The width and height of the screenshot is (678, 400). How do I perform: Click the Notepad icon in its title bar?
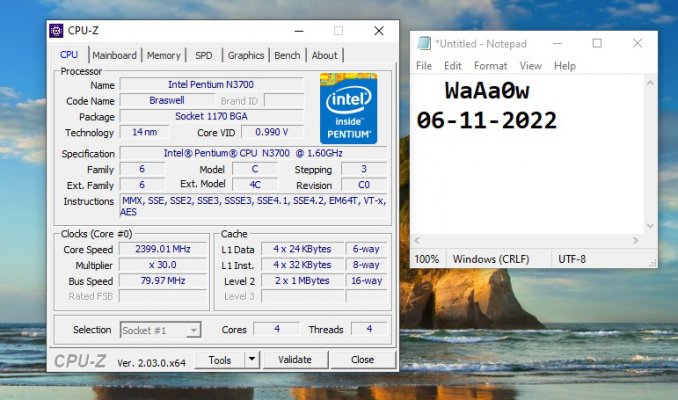coord(424,43)
